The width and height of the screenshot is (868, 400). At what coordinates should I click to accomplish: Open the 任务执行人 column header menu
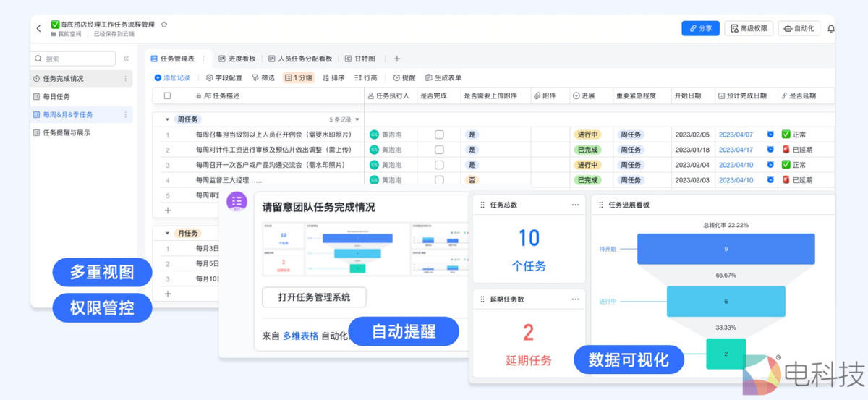pos(390,95)
